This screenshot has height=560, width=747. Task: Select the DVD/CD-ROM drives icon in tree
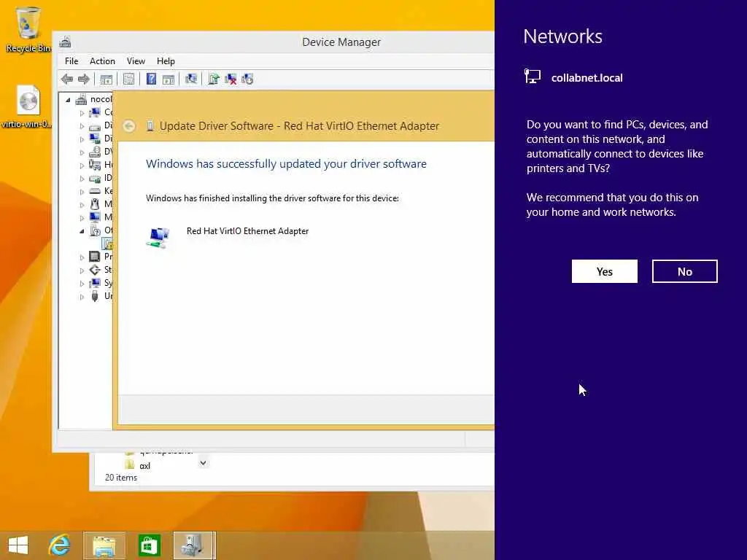point(95,152)
